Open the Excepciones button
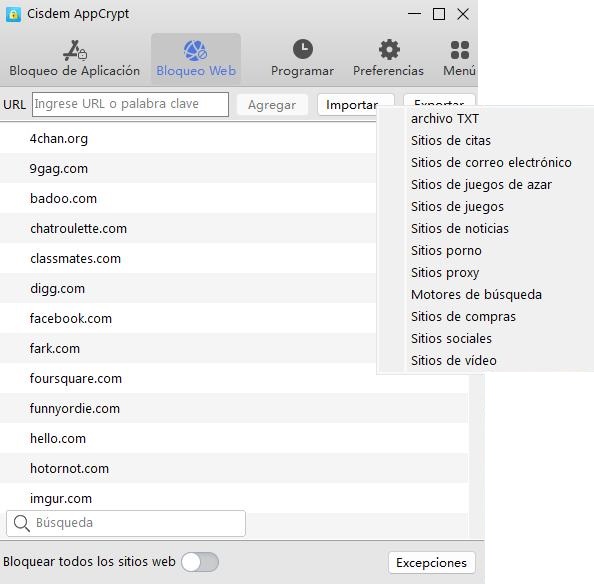 [431, 563]
